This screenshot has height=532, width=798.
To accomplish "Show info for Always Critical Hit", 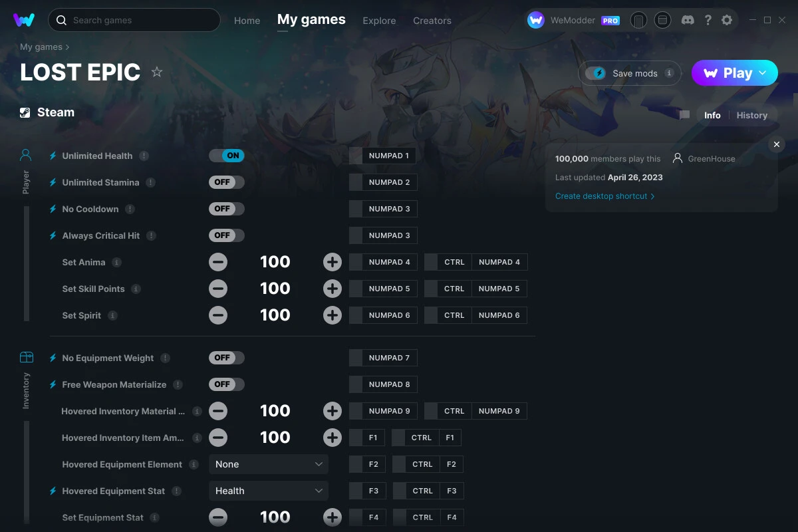I will pos(151,235).
